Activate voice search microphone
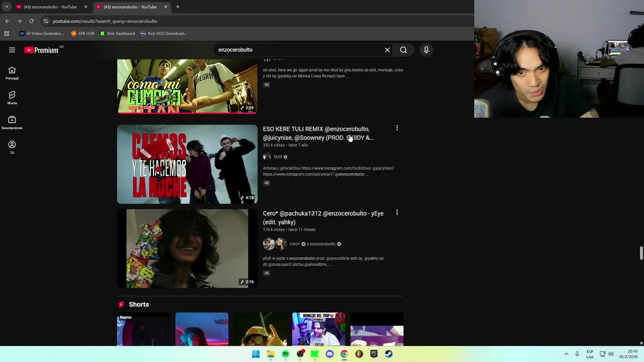The width and height of the screenshot is (644, 362). 426,50
